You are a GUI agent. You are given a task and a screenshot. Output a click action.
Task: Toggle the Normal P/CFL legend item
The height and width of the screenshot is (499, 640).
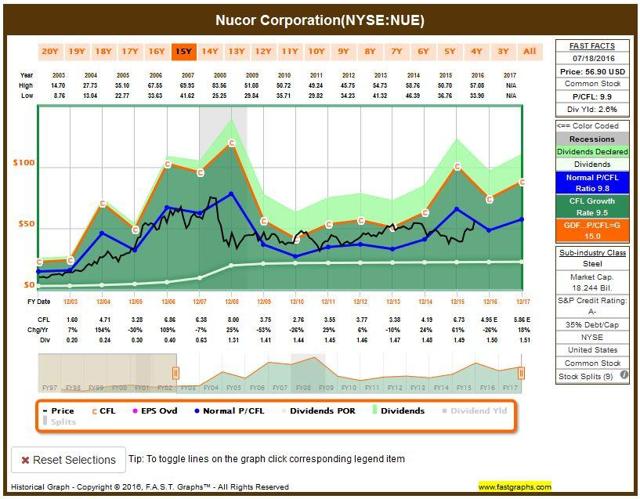[x=229, y=411]
